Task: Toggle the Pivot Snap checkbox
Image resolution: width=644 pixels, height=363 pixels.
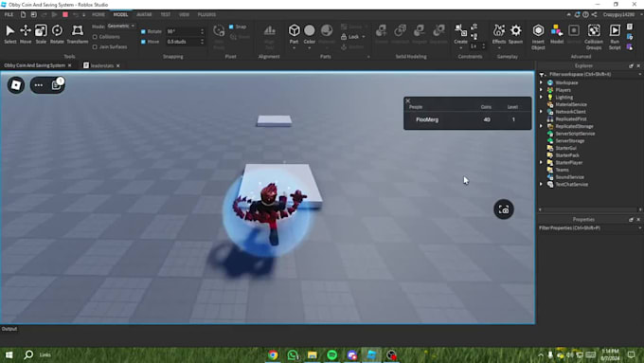Action: [231, 27]
